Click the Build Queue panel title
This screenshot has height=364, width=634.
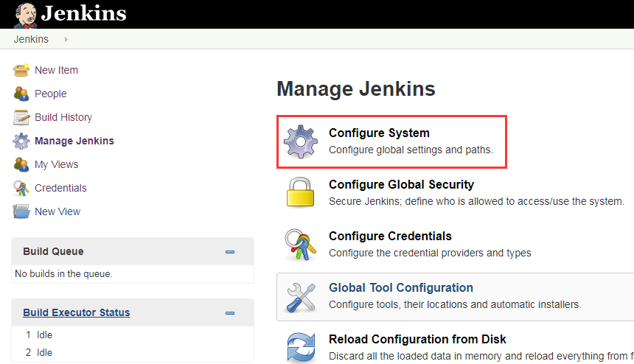coord(53,251)
